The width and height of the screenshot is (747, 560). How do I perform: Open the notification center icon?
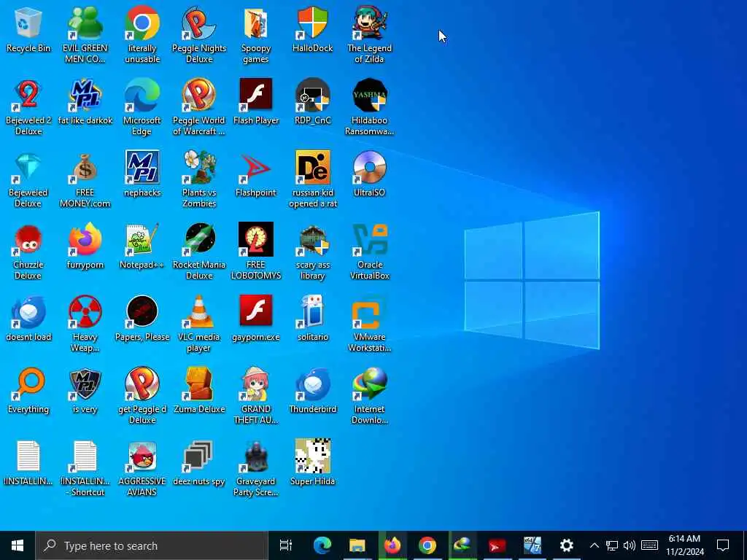[723, 545]
